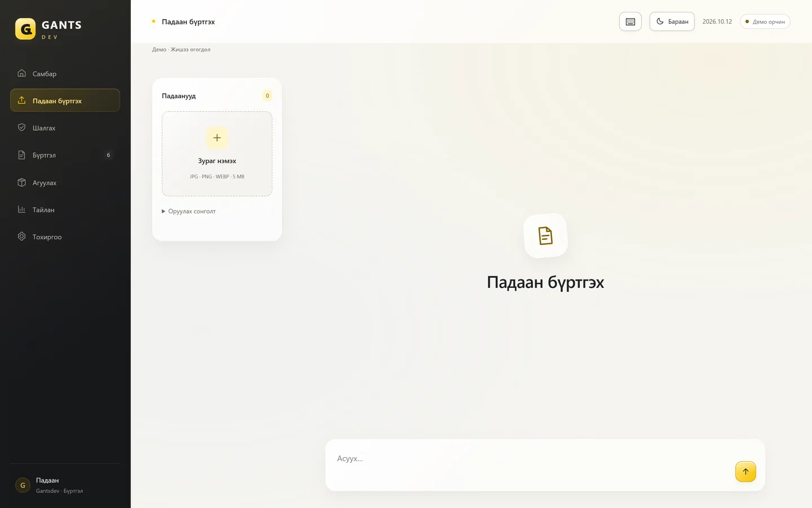Send the message with the arrow button

tap(745, 472)
